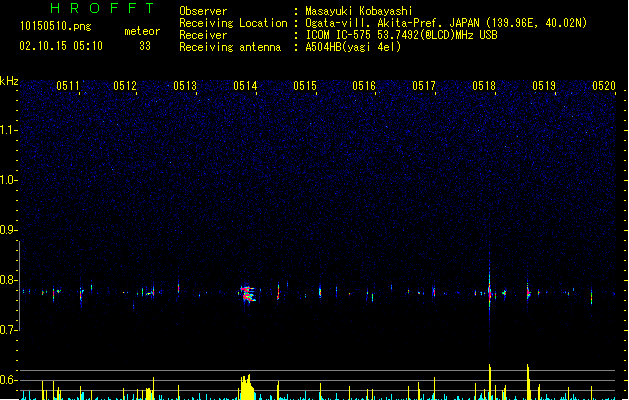Viewport: 629px width, 400px height.
Task: Click the 0515 time marker
Action: point(305,86)
